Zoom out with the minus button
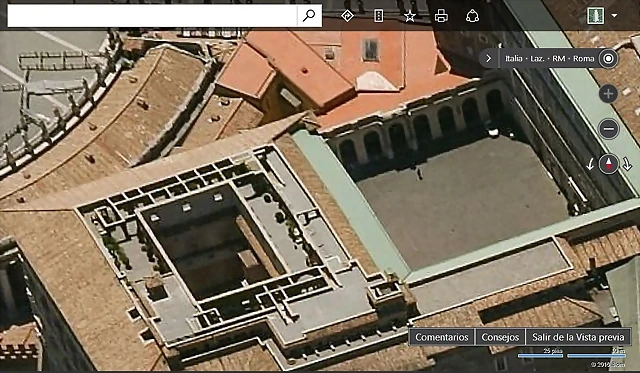 pyautogui.click(x=608, y=129)
